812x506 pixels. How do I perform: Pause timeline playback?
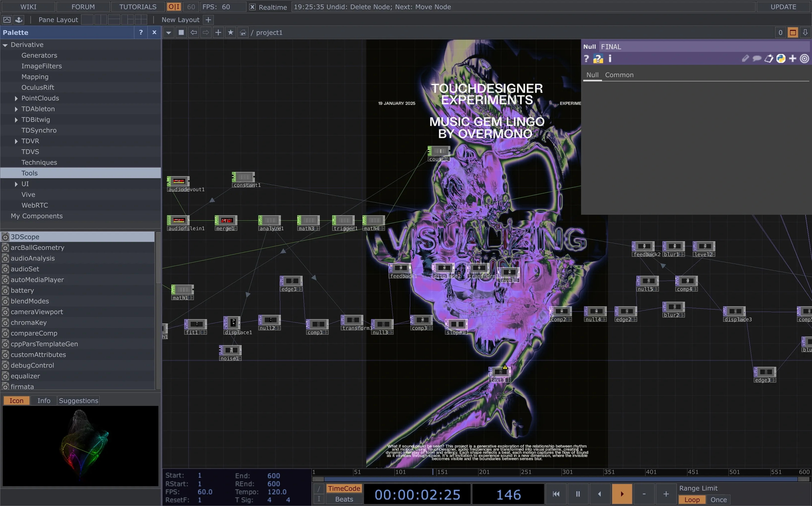(578, 494)
